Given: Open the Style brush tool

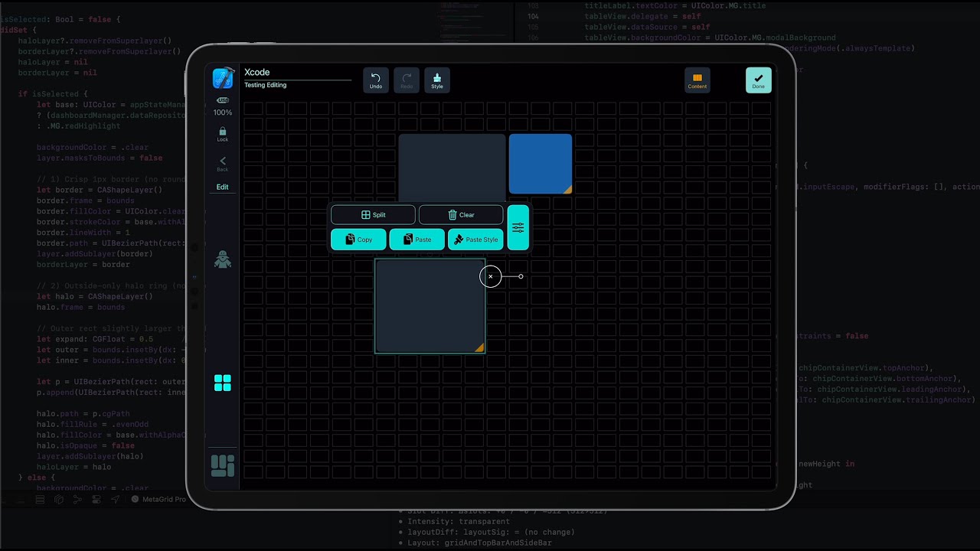Looking at the screenshot, I should 437,80.
